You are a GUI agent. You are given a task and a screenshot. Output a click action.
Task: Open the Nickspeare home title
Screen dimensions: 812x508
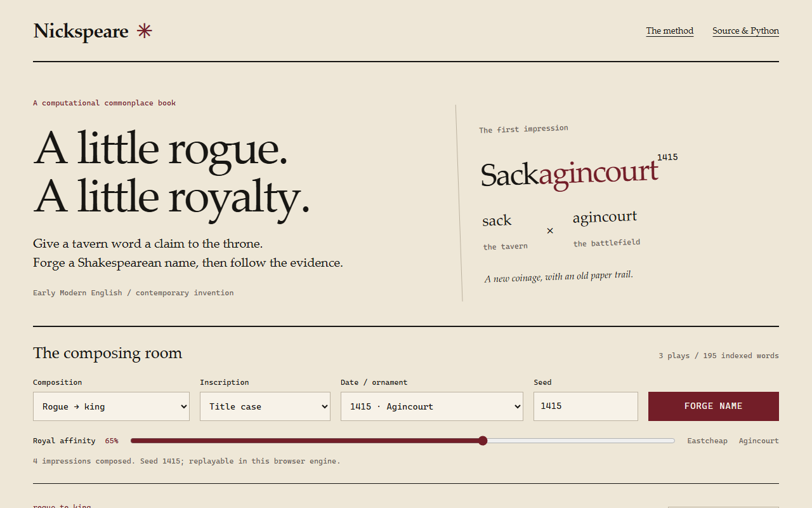(81, 31)
